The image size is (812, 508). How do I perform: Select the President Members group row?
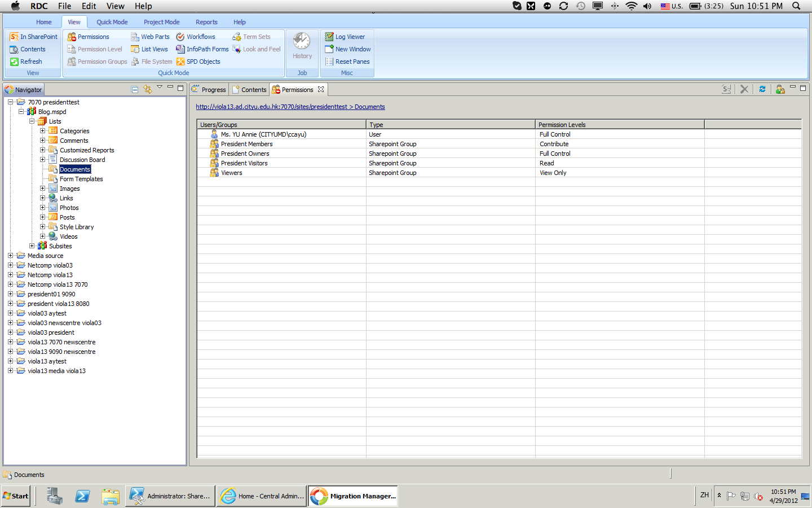tap(499, 144)
